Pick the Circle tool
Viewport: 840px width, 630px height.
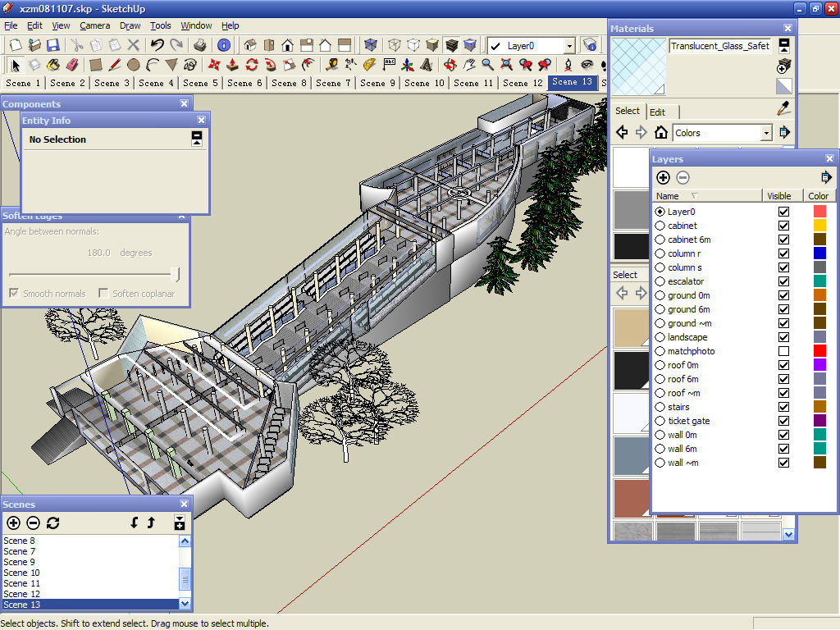134,66
